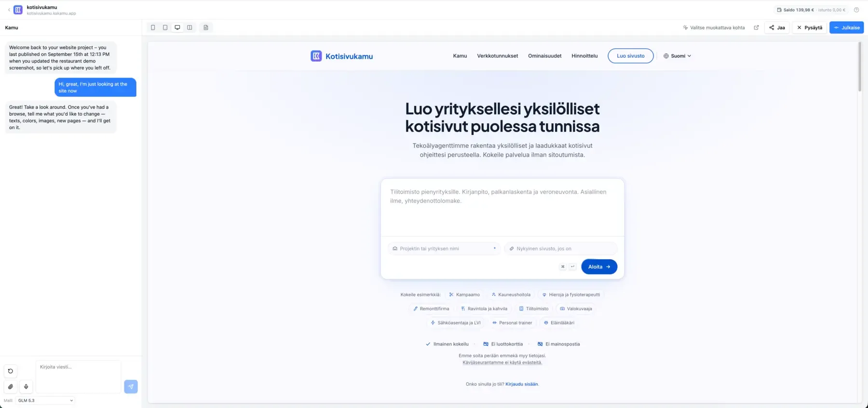Viewport: 868px width, 408px height.
Task: Expand the Suomi language dropdown
Action: coord(678,56)
